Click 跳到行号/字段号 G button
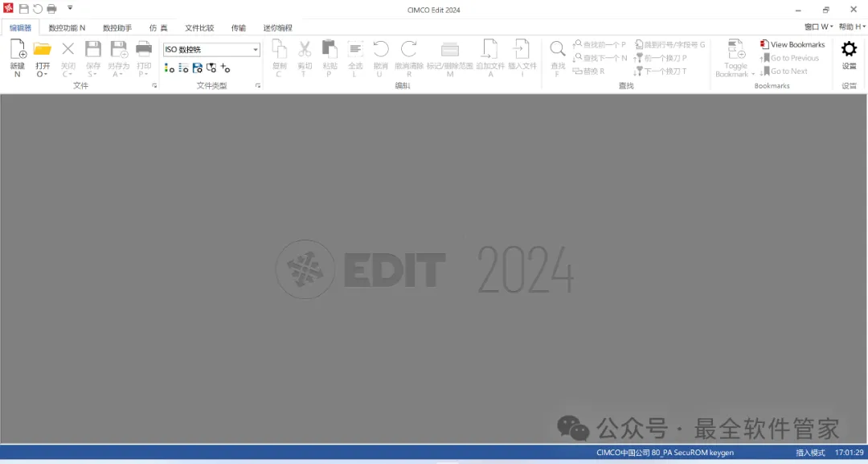868x464 pixels. [669, 44]
